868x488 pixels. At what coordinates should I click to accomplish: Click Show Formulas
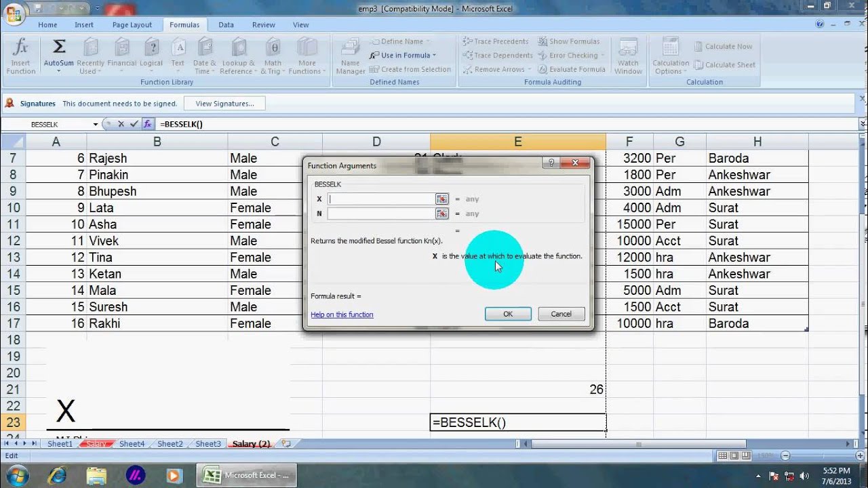[568, 41]
